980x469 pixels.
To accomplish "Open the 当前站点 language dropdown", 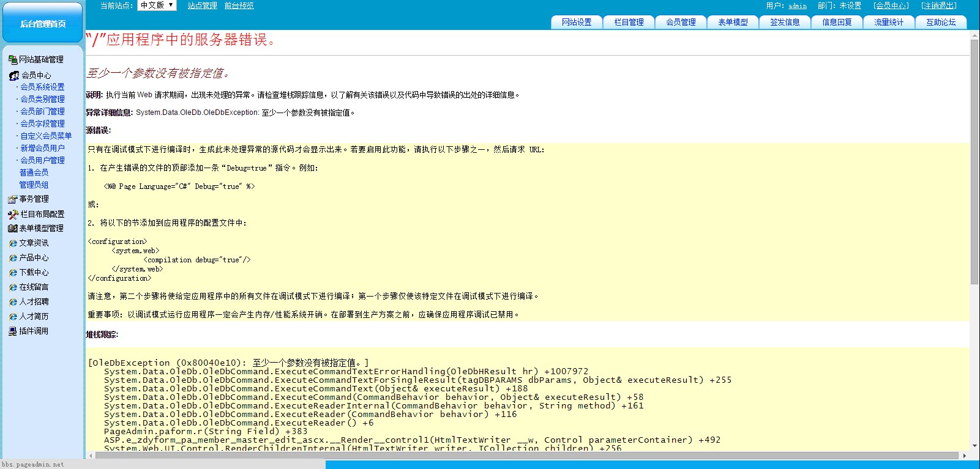I will (x=157, y=6).
